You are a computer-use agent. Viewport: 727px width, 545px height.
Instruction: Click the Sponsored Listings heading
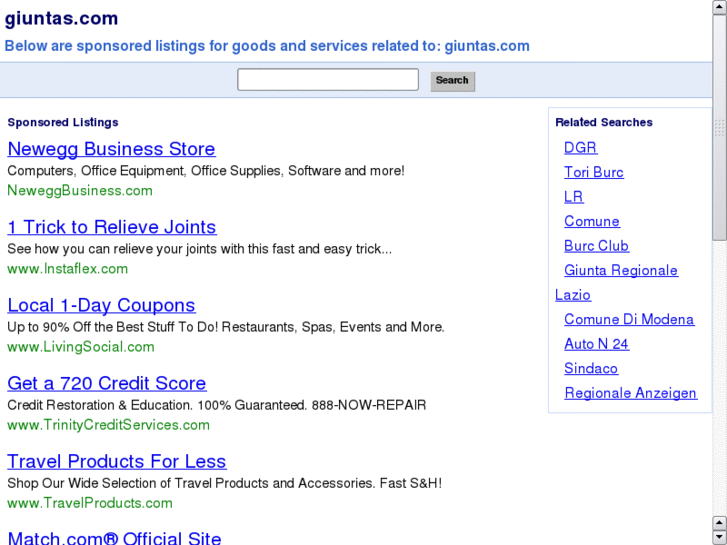point(63,122)
